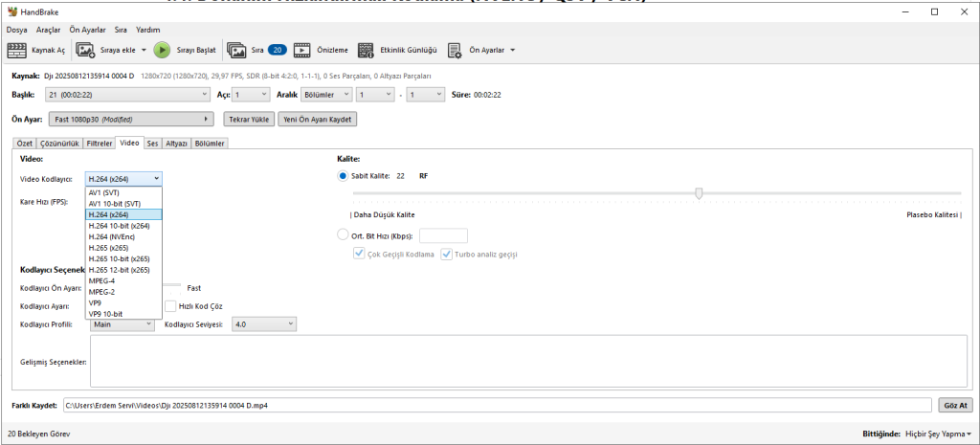Image resolution: width=980 pixels, height=445 pixels.
Task: Open the Başlık title dropdown
Action: 128,95
